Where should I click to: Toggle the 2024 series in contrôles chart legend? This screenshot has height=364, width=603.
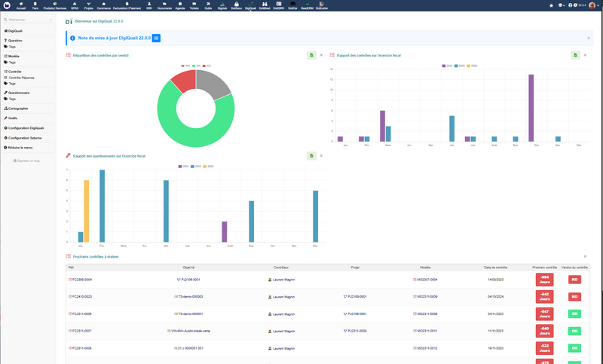pos(447,66)
